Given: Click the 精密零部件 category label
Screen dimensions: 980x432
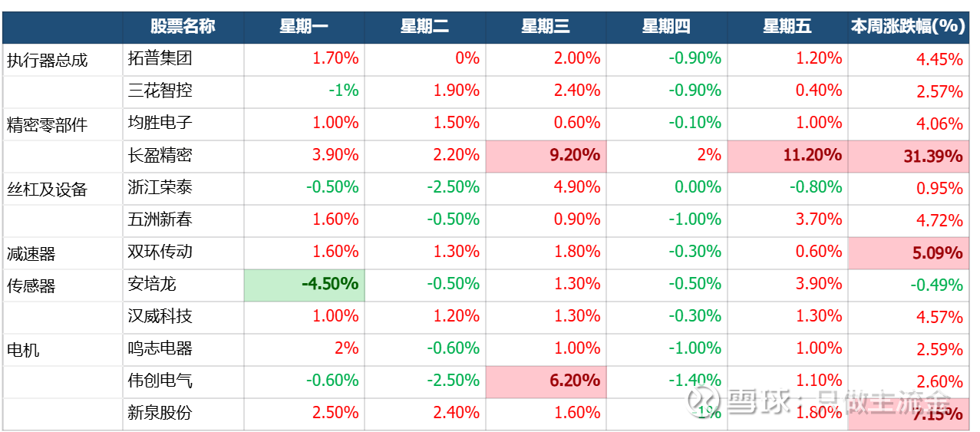Looking at the screenshot, I should click(x=48, y=124).
